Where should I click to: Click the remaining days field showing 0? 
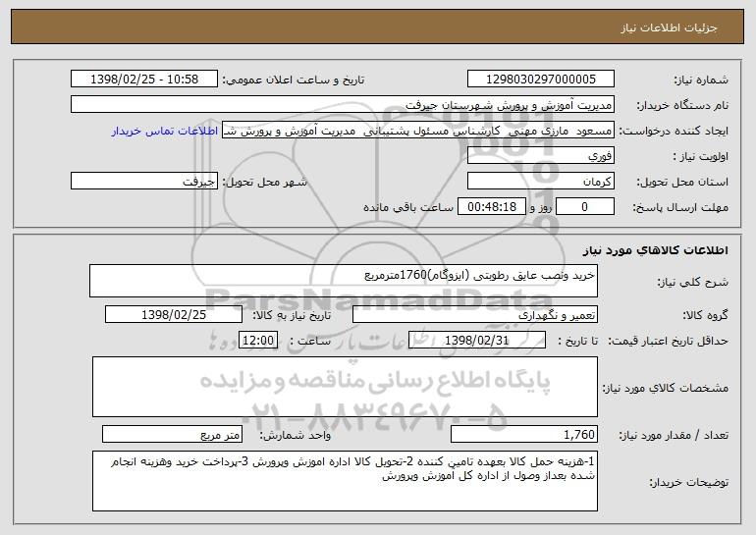coord(585,207)
